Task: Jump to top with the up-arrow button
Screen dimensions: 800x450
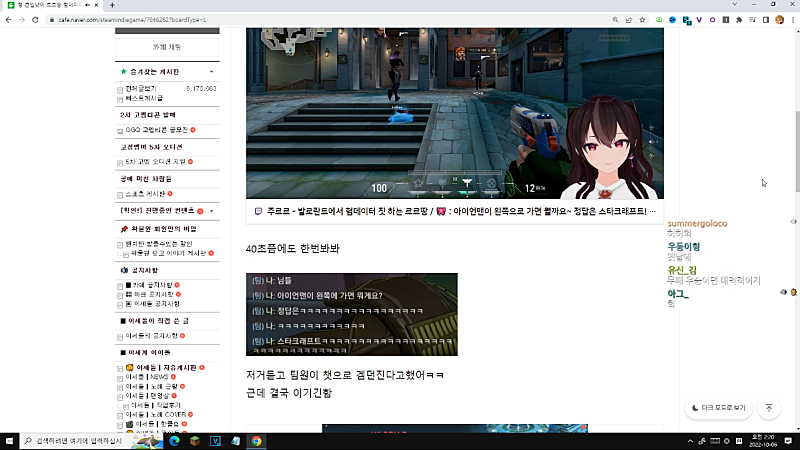Action: [x=769, y=408]
